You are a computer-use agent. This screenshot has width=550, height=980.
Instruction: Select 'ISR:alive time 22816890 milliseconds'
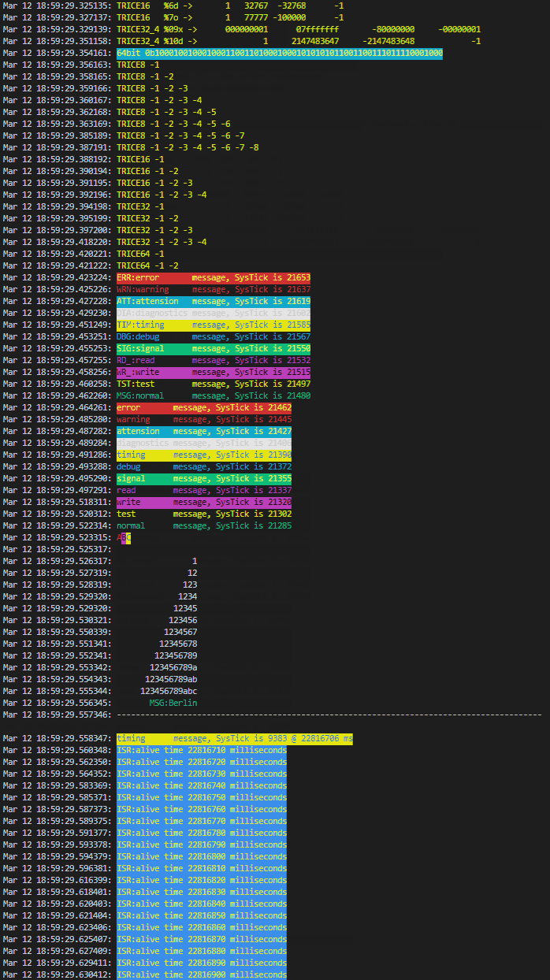click(x=202, y=963)
